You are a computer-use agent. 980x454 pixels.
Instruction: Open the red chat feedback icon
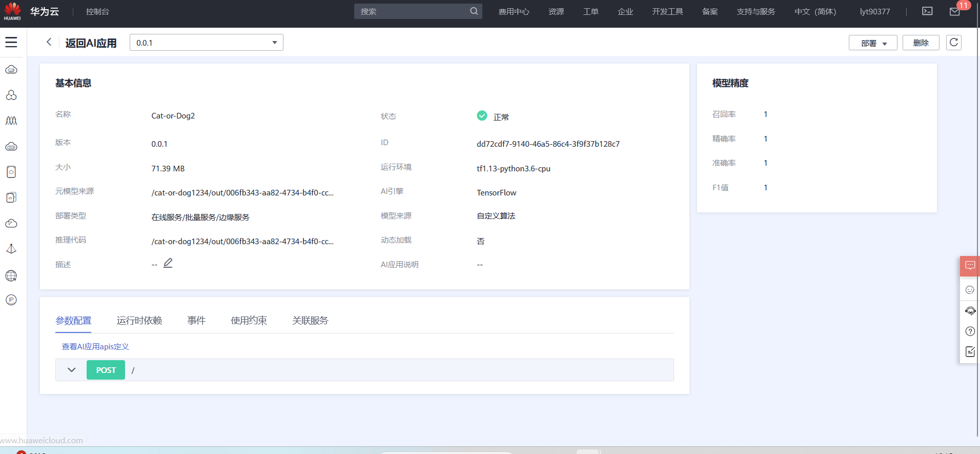click(x=970, y=266)
